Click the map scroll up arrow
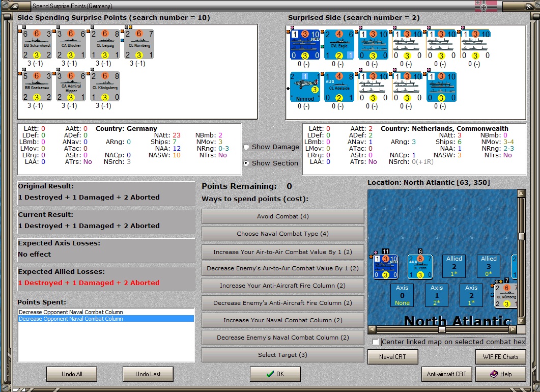The width and height of the screenshot is (540, 392). coord(521,193)
